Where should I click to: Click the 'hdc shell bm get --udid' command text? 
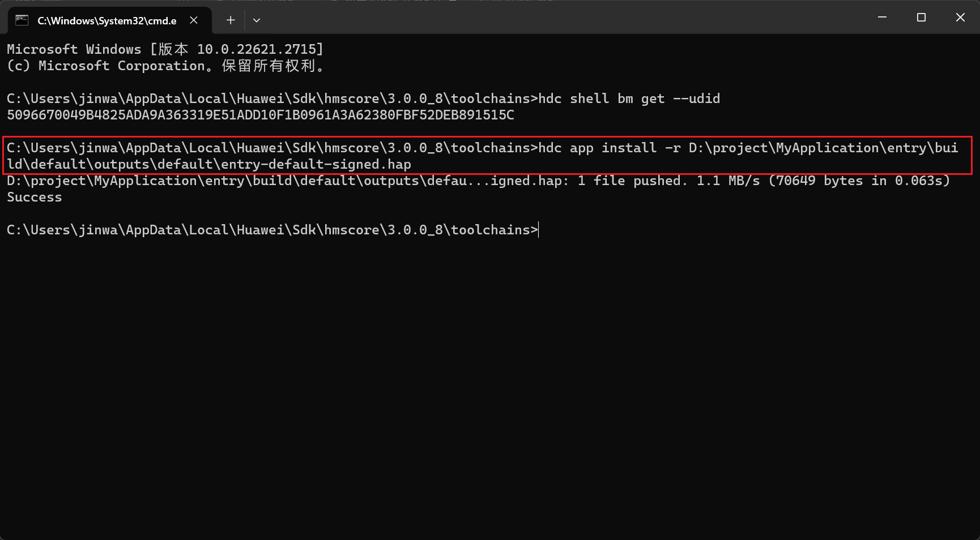[x=629, y=98]
